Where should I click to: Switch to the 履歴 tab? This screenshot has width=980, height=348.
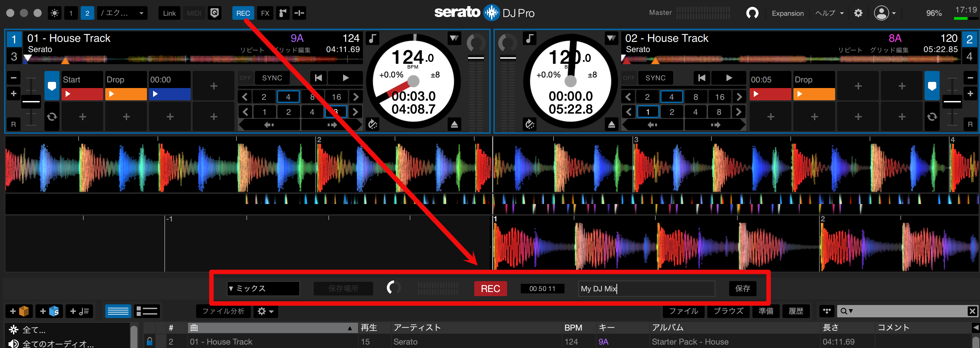(796, 311)
